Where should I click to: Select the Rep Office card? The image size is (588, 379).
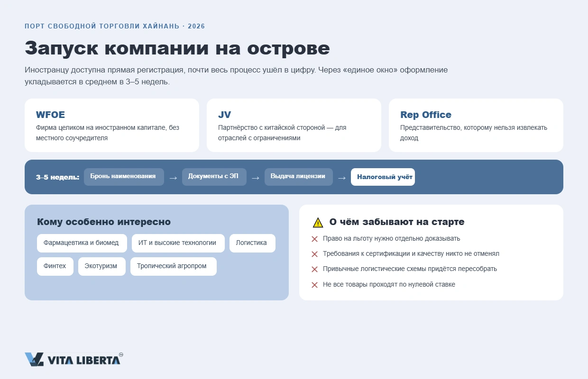point(476,125)
